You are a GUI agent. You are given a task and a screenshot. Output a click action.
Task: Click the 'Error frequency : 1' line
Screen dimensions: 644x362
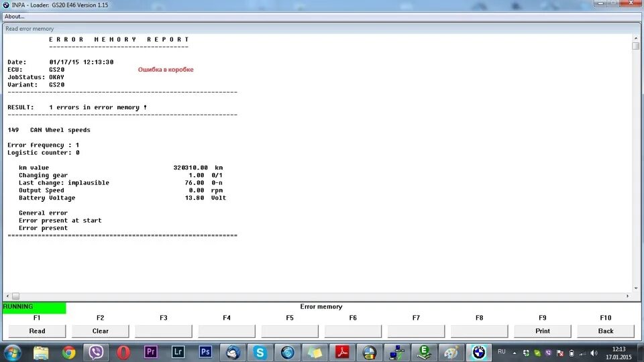point(43,145)
